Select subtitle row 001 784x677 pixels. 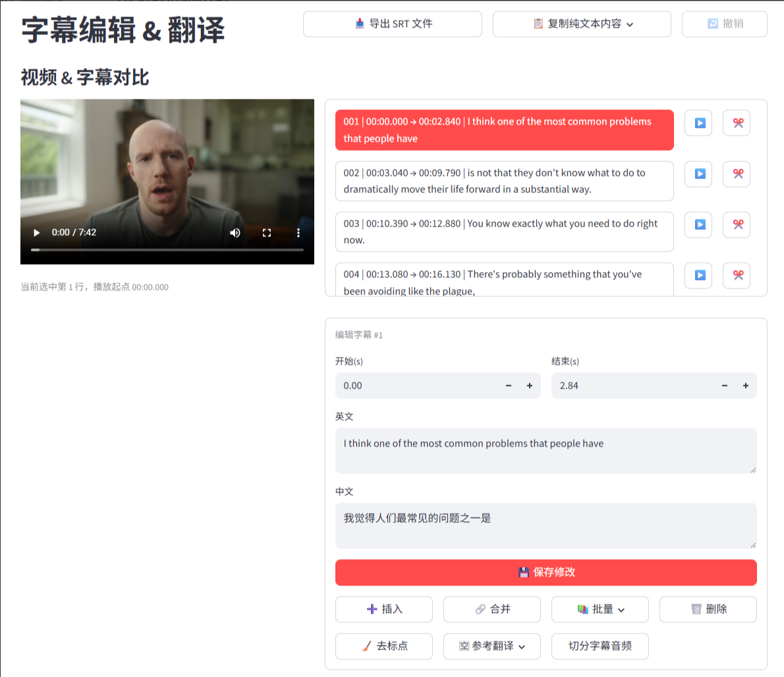pos(505,130)
